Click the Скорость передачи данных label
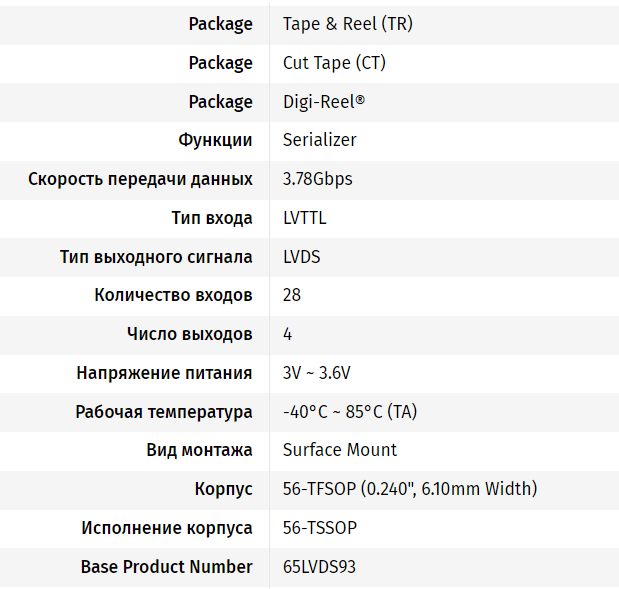This screenshot has height=589, width=619. [140, 179]
